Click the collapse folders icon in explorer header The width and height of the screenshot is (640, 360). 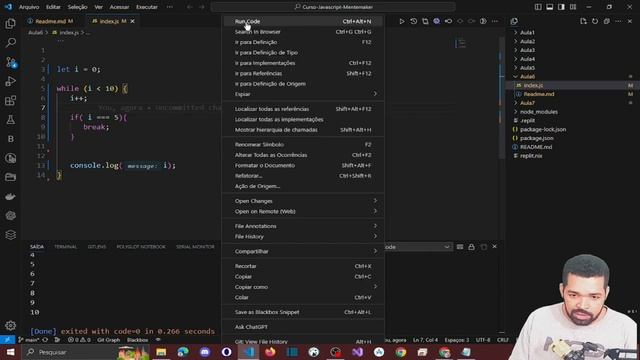(607, 21)
